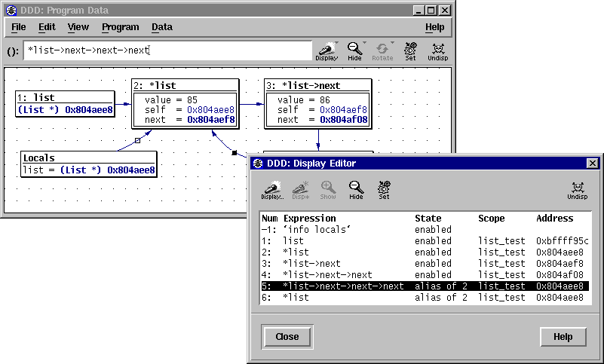This screenshot has height=364, width=604.
Task: Click the DDD bug icon in Program Data title bar
Action: tap(11, 10)
